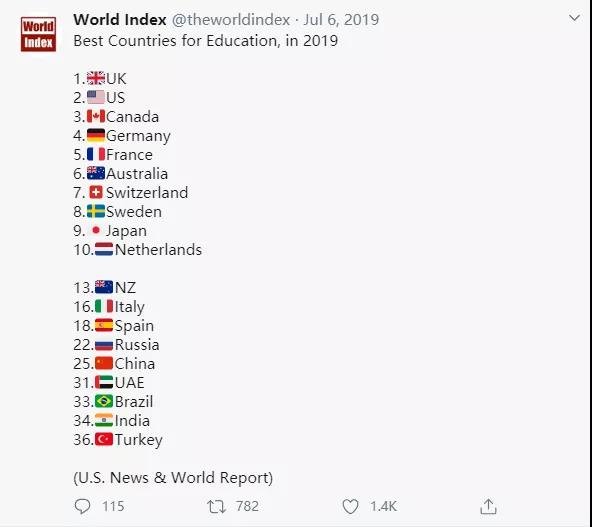Image resolution: width=592 pixels, height=527 pixels.
Task: Click the 1.4K likes count
Action: point(383,506)
